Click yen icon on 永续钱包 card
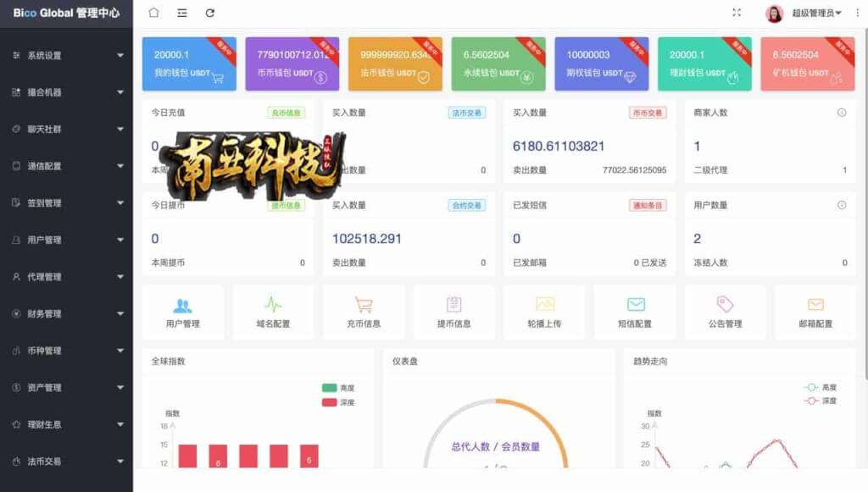The image size is (868, 492). pyautogui.click(x=527, y=78)
